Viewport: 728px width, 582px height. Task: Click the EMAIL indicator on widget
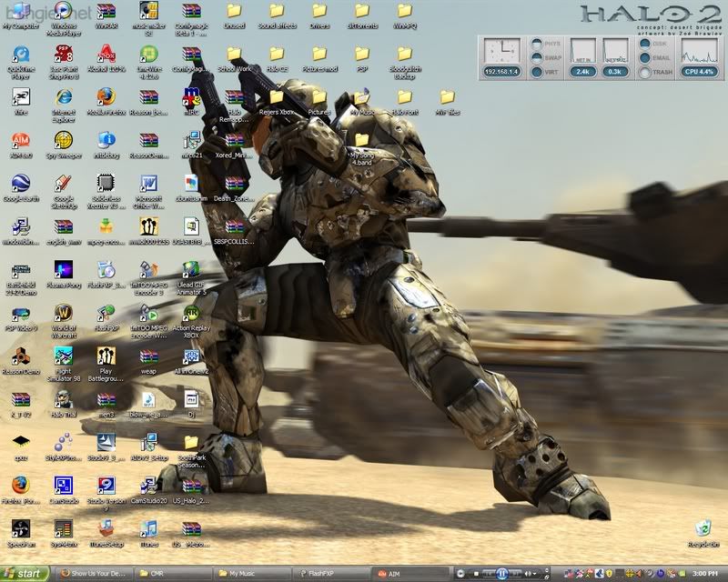pyautogui.click(x=644, y=58)
